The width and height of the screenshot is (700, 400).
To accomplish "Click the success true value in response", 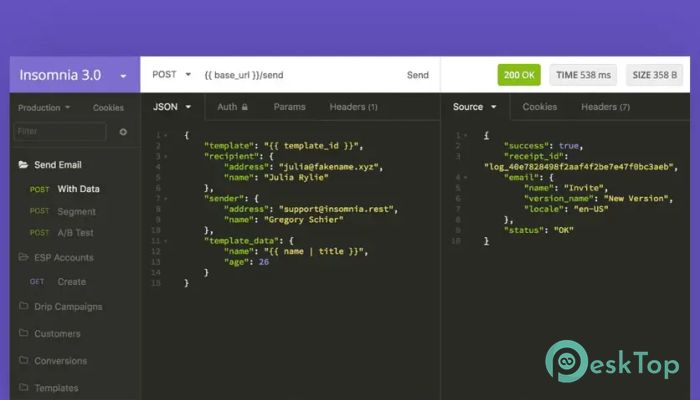I will (x=568, y=146).
